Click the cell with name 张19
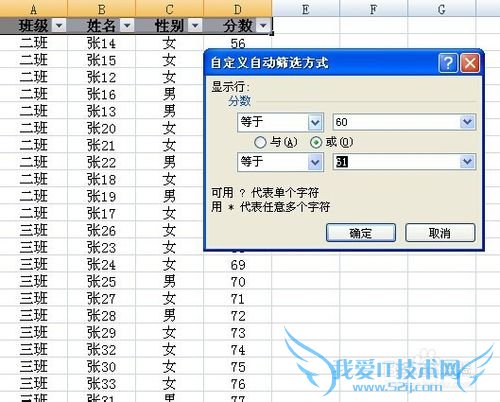Screen dimensions: 500x402 pyautogui.click(x=102, y=196)
